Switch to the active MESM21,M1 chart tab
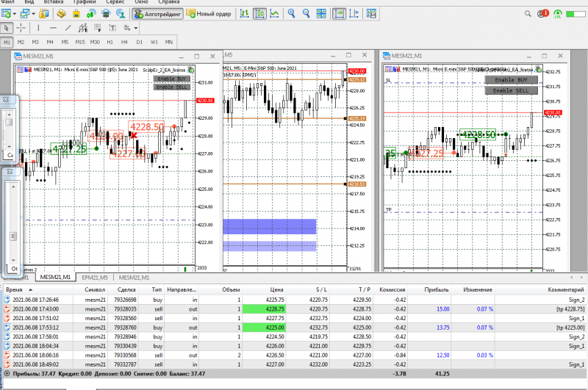The width and height of the screenshot is (588, 390). [x=55, y=277]
